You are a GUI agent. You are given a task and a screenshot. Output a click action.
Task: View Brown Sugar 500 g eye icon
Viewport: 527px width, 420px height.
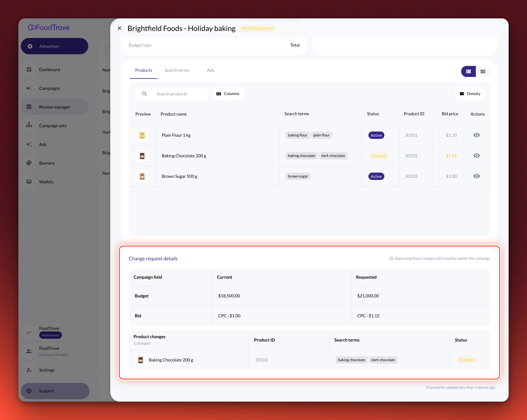pos(476,176)
